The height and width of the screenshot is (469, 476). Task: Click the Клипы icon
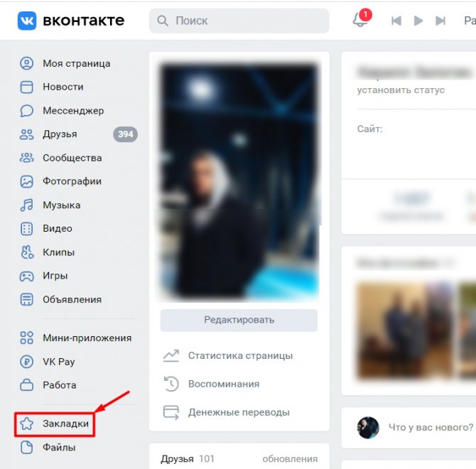click(27, 252)
